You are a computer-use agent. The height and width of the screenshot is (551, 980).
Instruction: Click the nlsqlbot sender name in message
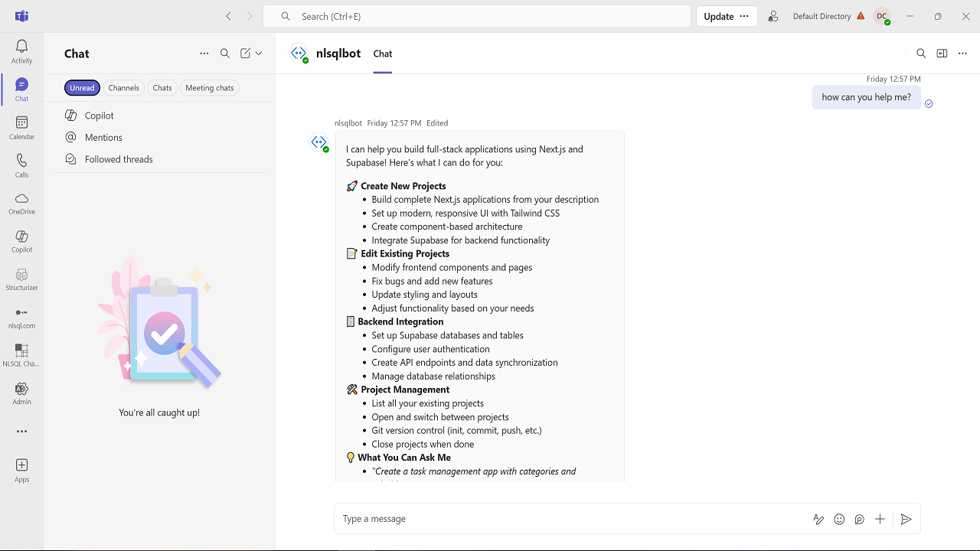tap(348, 123)
